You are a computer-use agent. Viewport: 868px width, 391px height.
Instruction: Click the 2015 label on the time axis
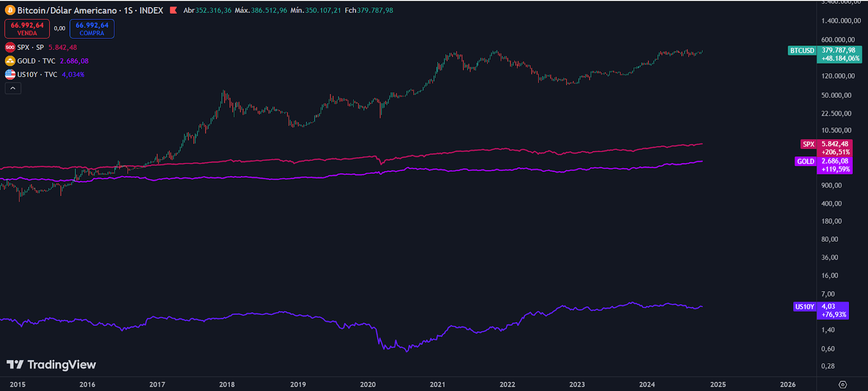pyautogui.click(x=17, y=384)
